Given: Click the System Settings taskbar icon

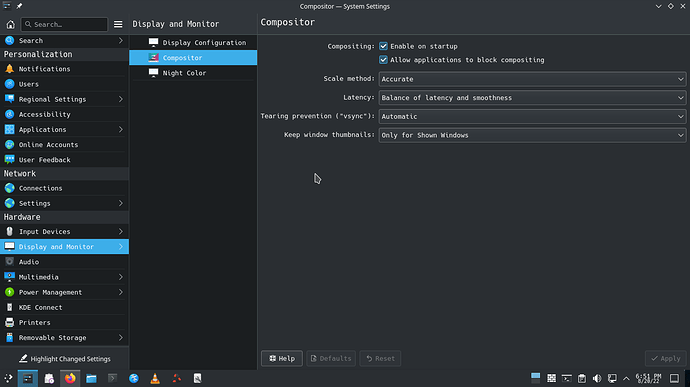Looking at the screenshot, I should (x=28, y=378).
